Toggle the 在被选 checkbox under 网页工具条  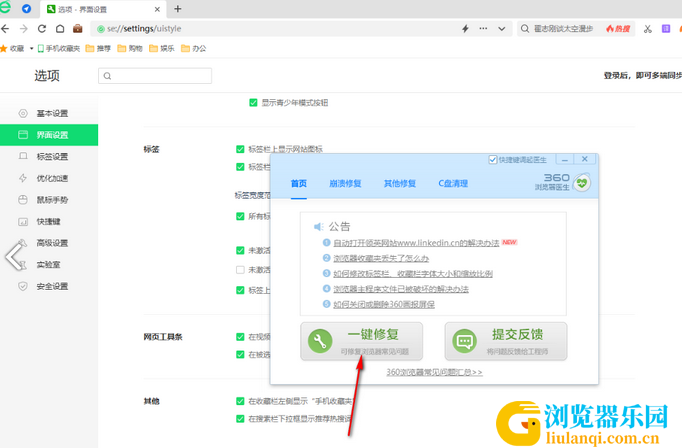point(240,354)
